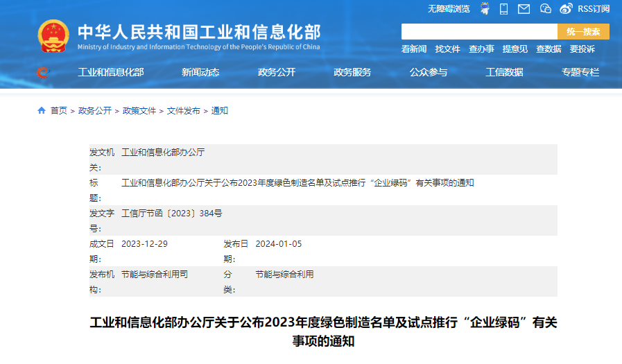Click the red gear MIIT icon in navbar
622x364 pixels.
[43, 72]
